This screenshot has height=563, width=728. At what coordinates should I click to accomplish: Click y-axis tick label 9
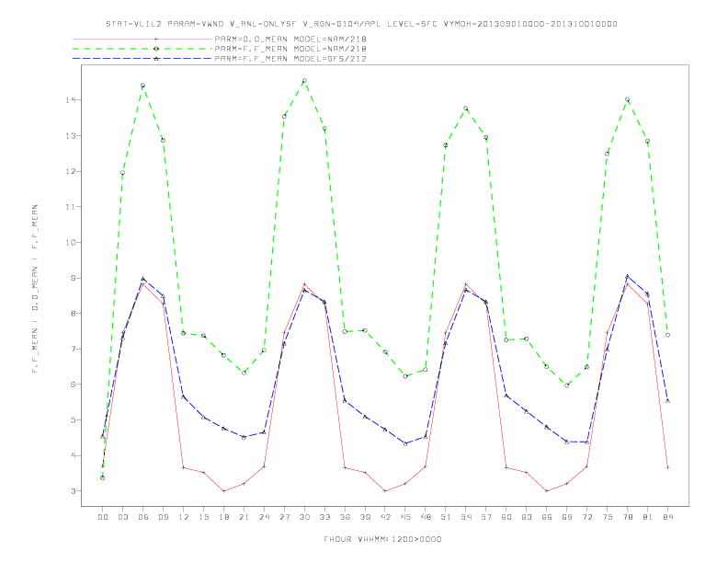[74, 278]
